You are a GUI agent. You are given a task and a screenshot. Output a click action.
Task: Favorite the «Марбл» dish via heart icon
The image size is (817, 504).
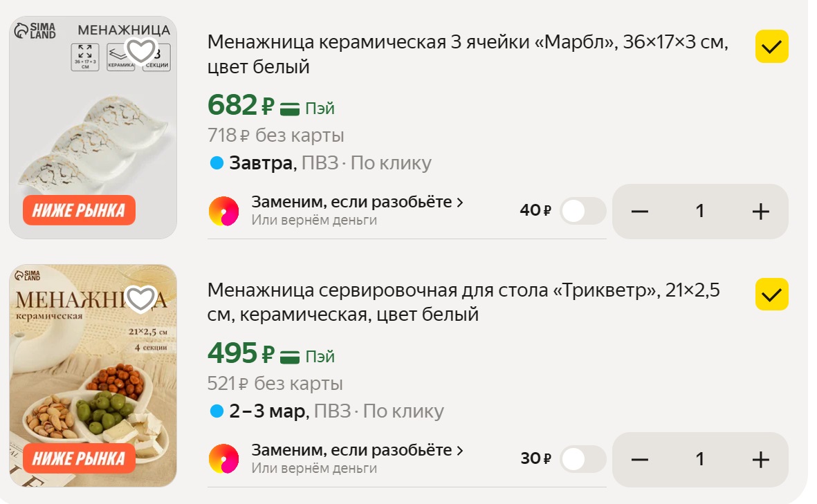click(x=141, y=50)
